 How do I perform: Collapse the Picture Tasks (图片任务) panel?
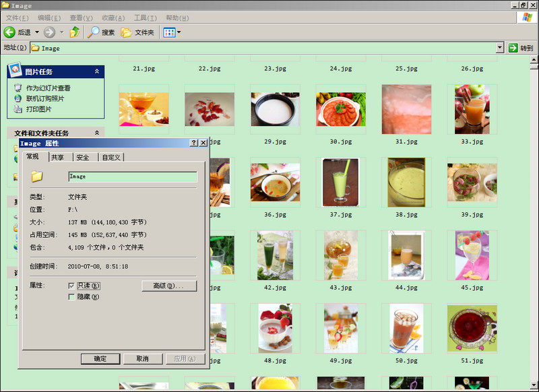(x=97, y=71)
